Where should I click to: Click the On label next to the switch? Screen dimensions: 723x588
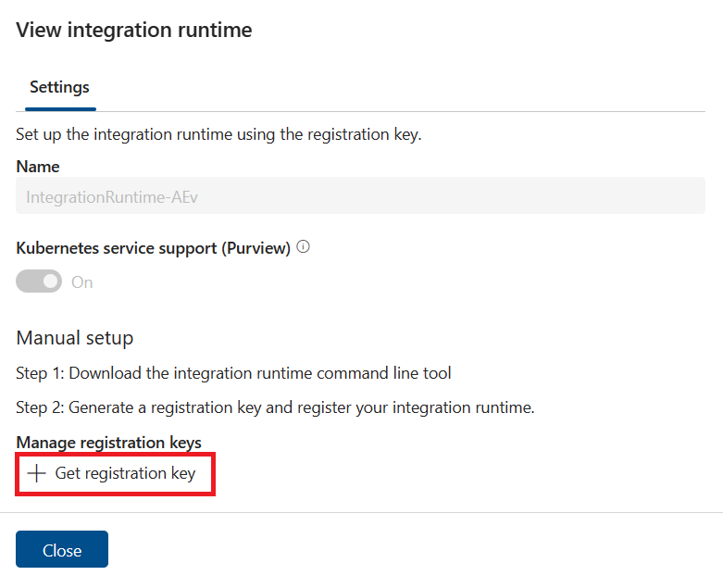82,282
